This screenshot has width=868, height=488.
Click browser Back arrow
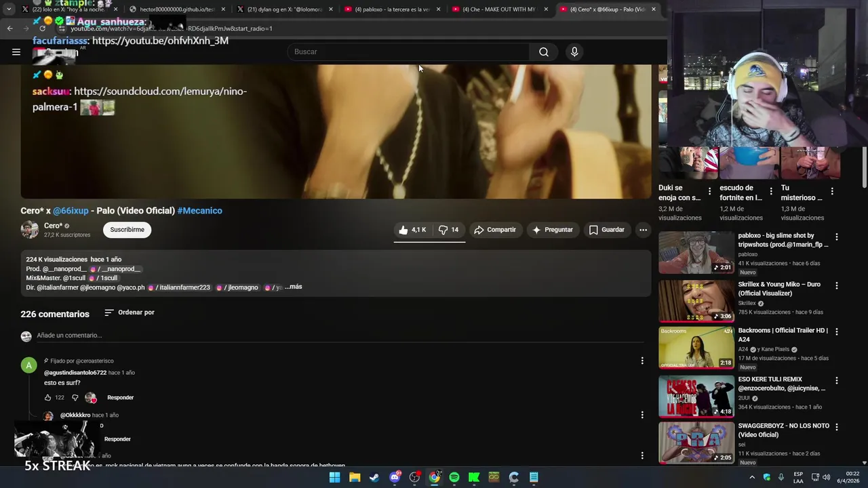pos(9,28)
